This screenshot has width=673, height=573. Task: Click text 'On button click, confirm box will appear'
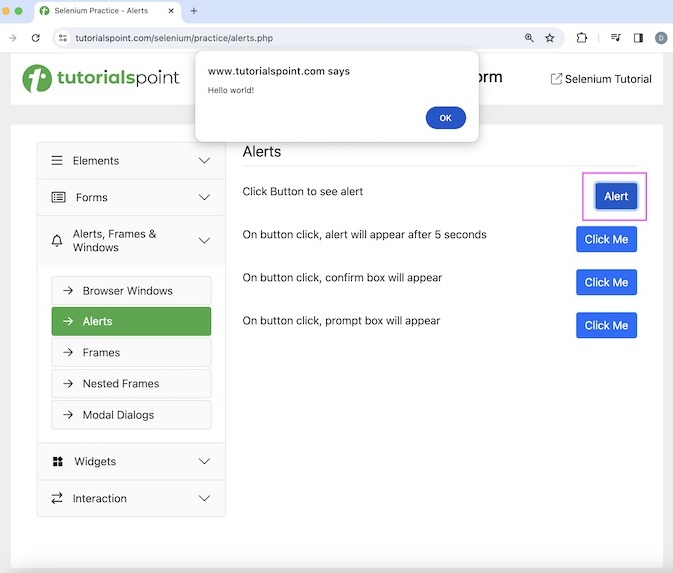(x=342, y=278)
